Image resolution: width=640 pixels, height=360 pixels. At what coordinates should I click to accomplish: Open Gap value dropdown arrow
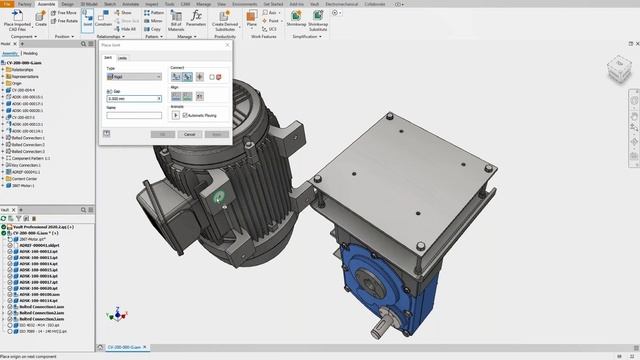(x=159, y=99)
